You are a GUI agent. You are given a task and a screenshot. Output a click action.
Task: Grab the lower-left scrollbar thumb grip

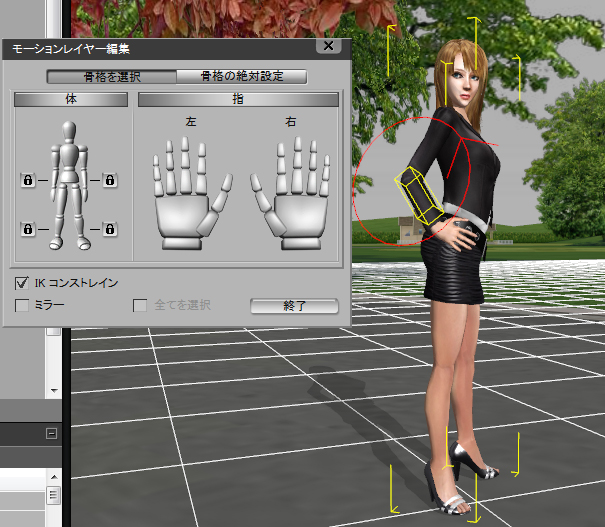[x=54, y=495]
